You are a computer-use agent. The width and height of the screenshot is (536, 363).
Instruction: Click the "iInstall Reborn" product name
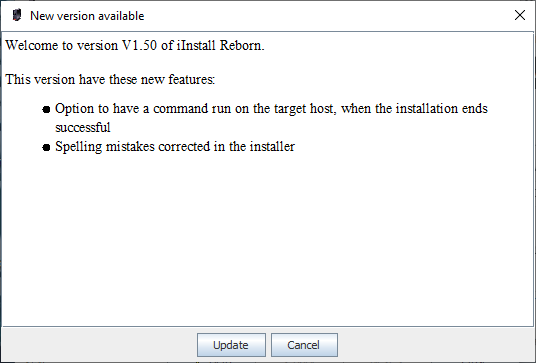click(x=220, y=45)
